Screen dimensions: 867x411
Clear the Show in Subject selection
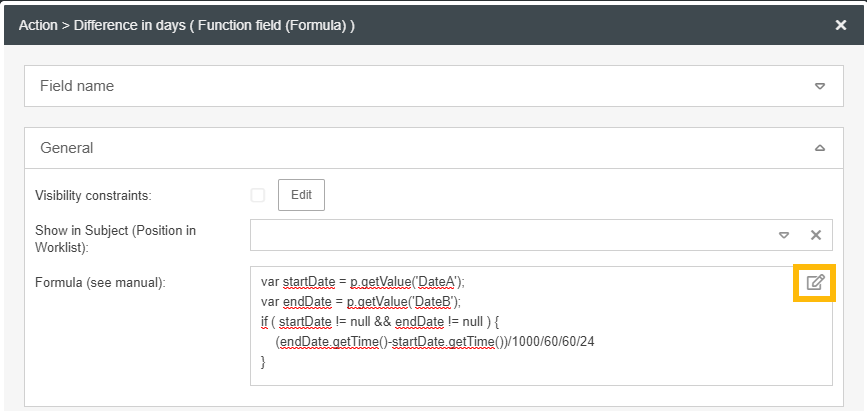tap(815, 235)
